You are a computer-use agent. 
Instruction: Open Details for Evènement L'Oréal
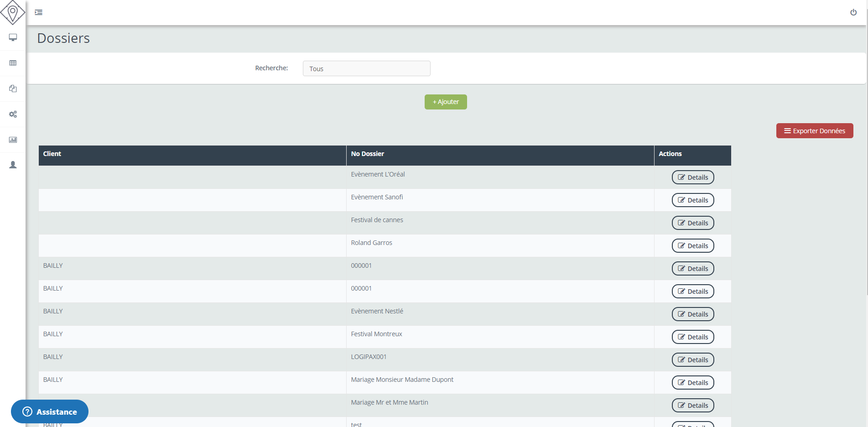(x=692, y=177)
